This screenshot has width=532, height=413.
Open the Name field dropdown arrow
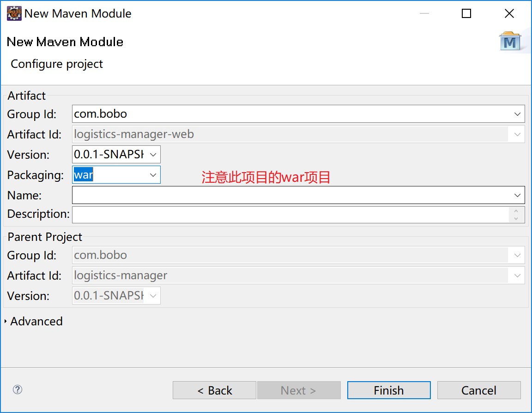[517, 195]
